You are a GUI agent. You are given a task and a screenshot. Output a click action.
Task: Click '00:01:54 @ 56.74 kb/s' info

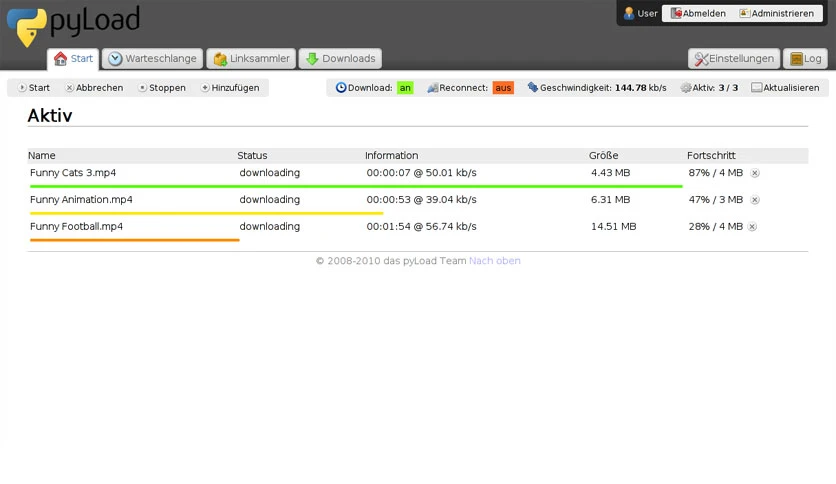pos(421,227)
